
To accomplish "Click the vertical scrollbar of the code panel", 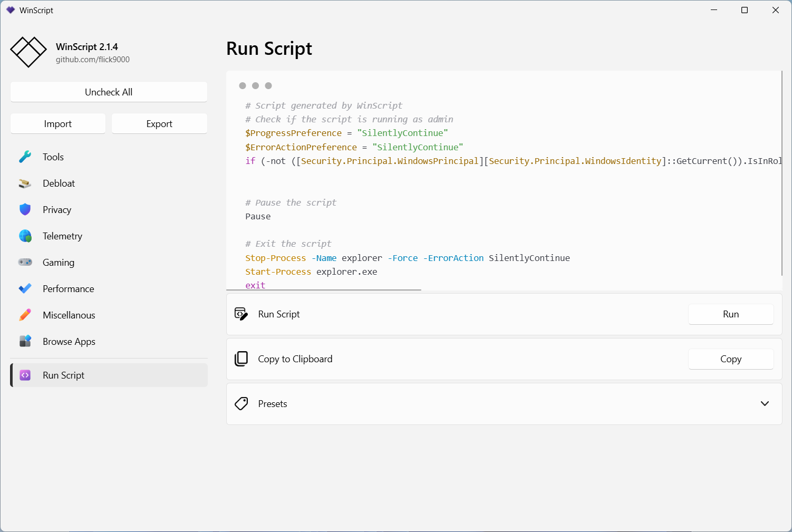I will [781, 174].
